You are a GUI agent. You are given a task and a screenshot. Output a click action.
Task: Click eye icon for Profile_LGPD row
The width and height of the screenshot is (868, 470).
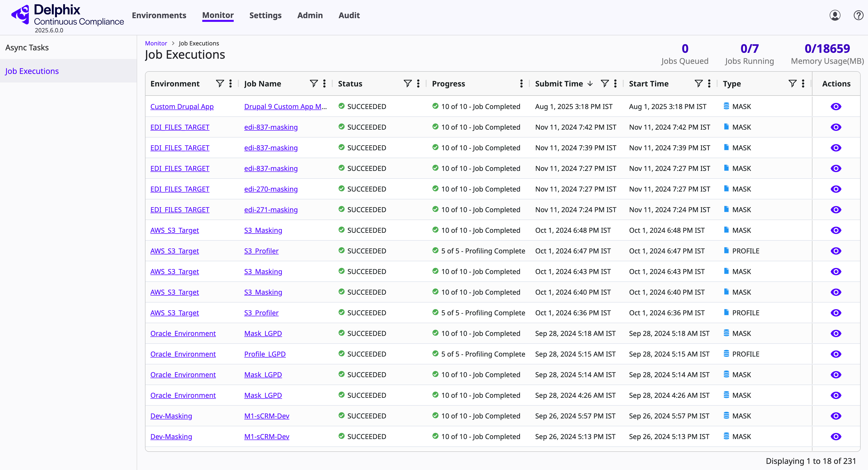point(836,354)
